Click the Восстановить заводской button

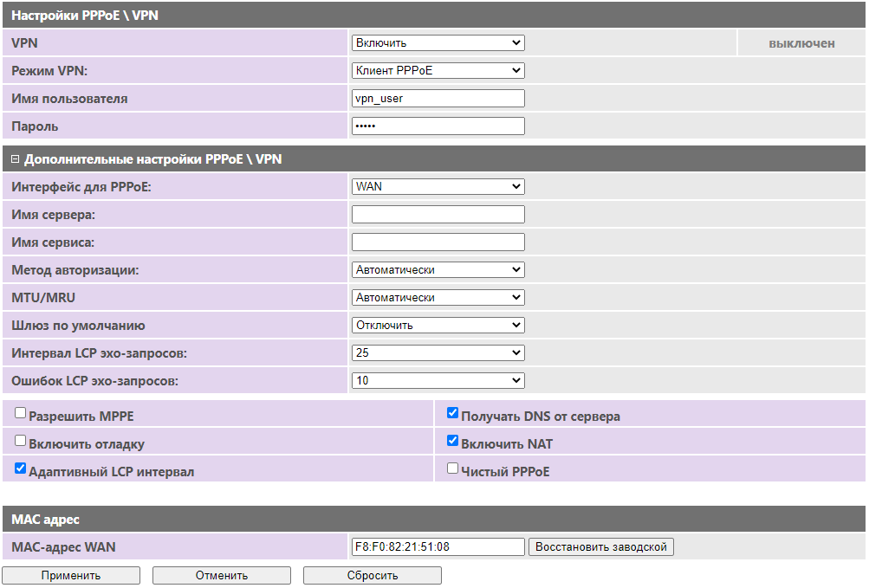pyautogui.click(x=601, y=547)
